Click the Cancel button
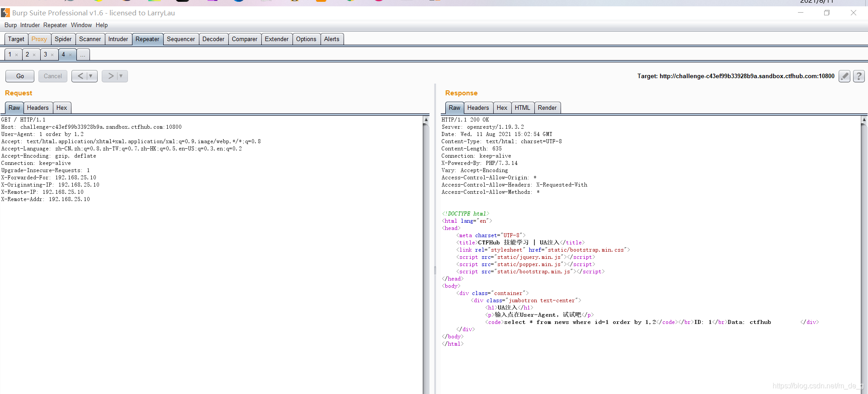The image size is (868, 394). click(53, 76)
